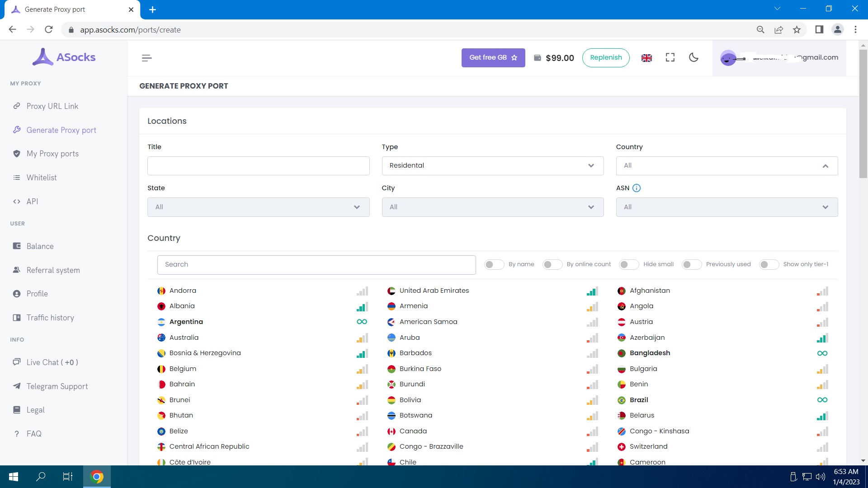Image resolution: width=868 pixels, height=488 pixels.
Task: Open the ASN dropdown
Action: (x=726, y=207)
